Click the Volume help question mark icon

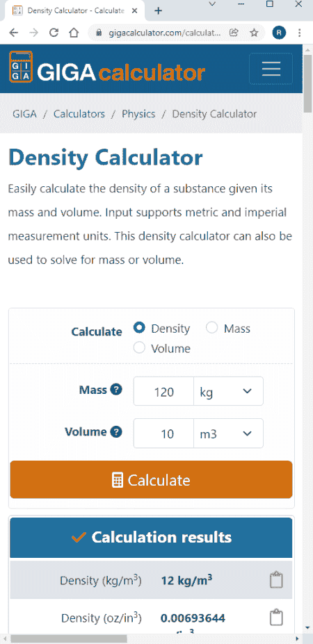[x=117, y=431]
